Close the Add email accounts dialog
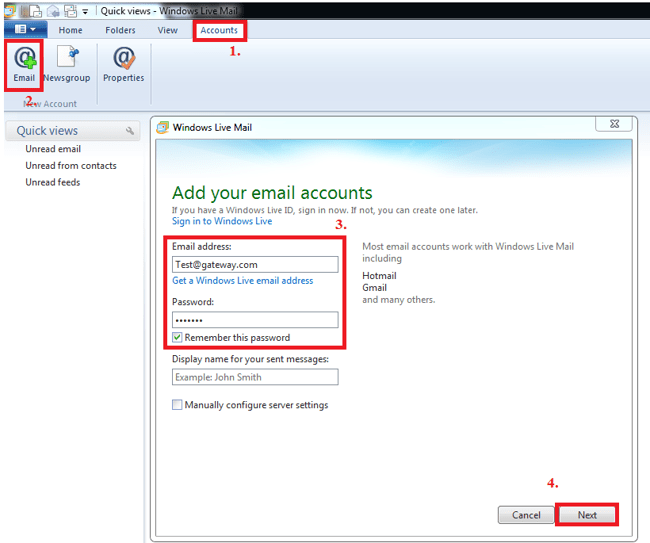The image size is (650, 543). point(614,124)
